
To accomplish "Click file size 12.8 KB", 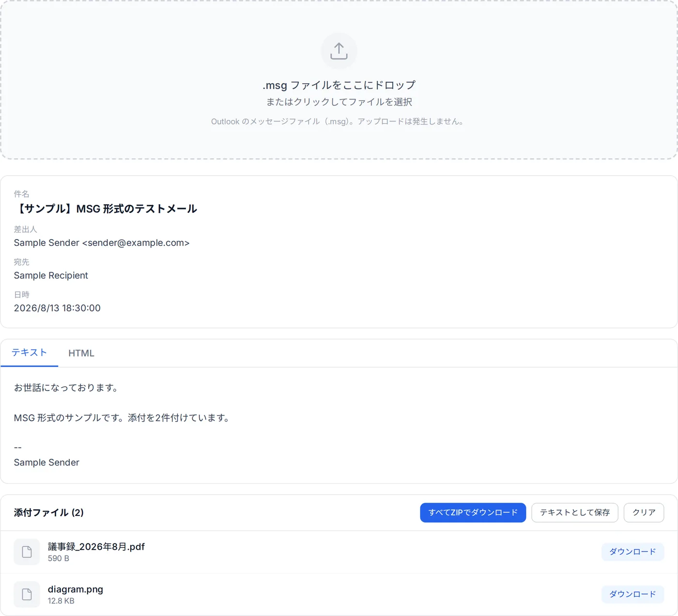I will click(x=61, y=601).
